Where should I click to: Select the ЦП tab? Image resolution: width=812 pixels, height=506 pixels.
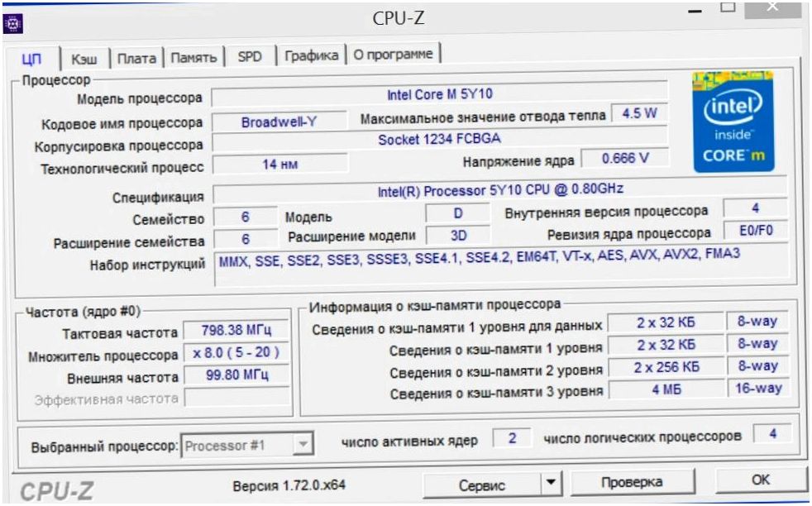pyautogui.click(x=31, y=58)
